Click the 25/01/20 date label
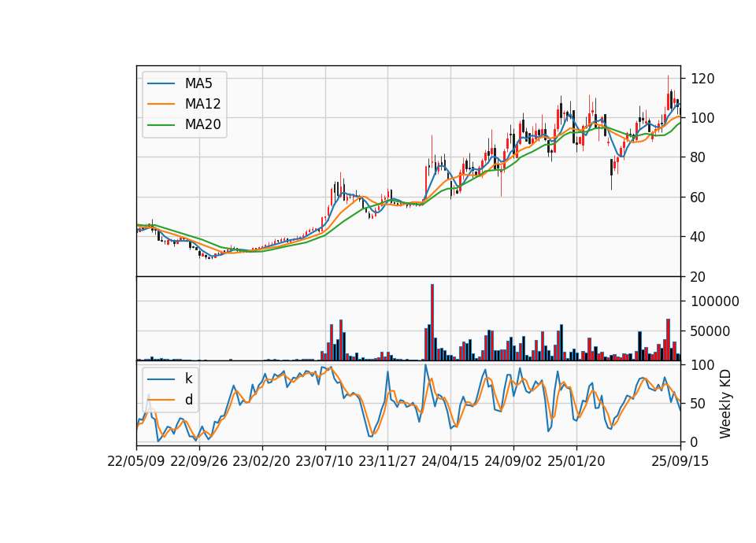 [576, 462]
